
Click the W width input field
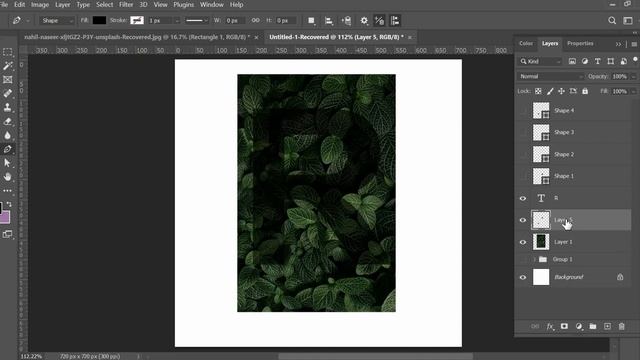point(235,20)
